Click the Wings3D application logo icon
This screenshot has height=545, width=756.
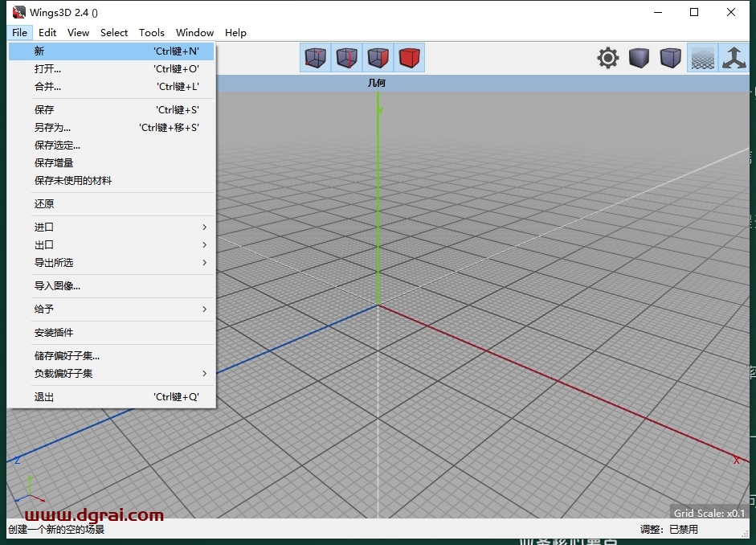click(x=18, y=13)
